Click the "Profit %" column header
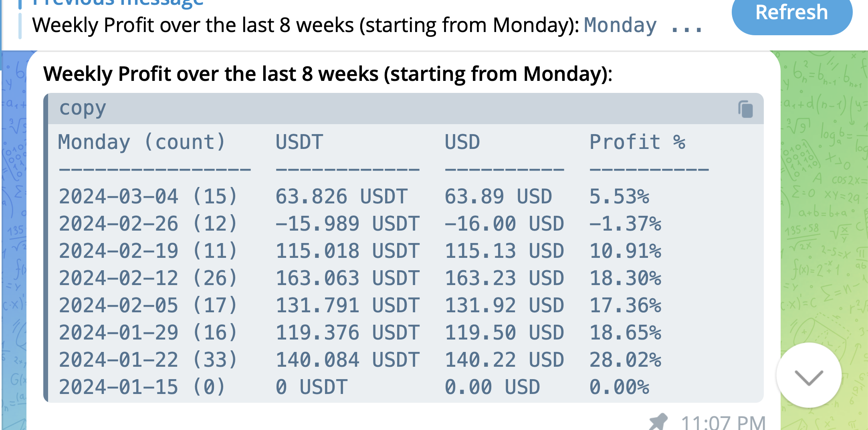This screenshot has width=868, height=430. (637, 142)
